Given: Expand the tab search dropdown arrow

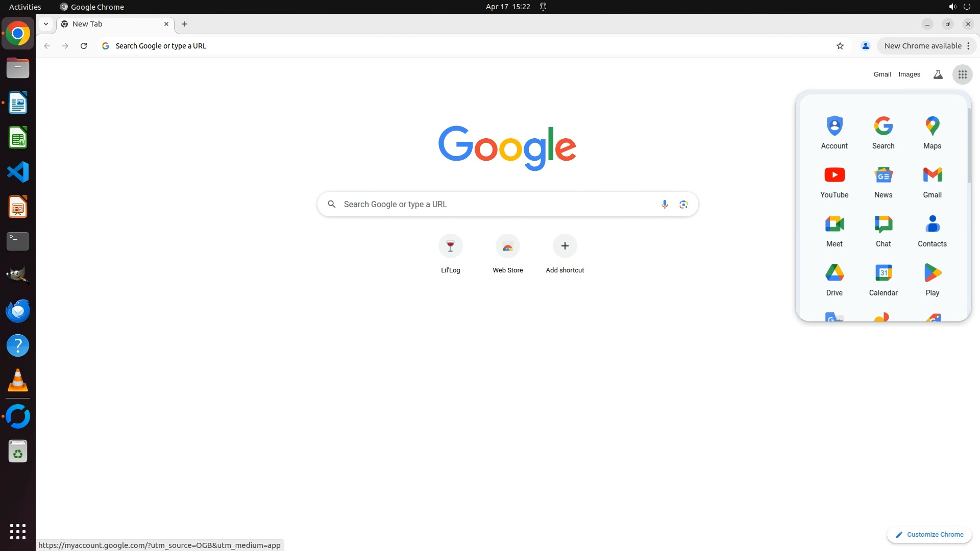Looking at the screenshot, I should [46, 24].
